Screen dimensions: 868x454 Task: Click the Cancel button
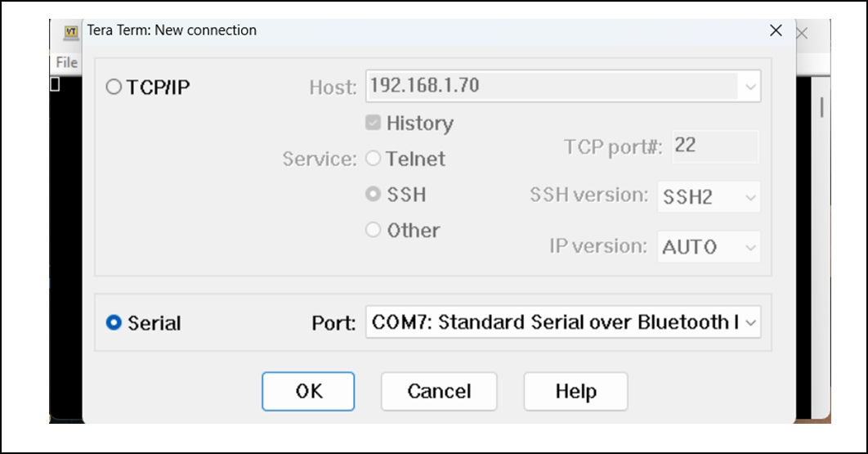(x=439, y=391)
